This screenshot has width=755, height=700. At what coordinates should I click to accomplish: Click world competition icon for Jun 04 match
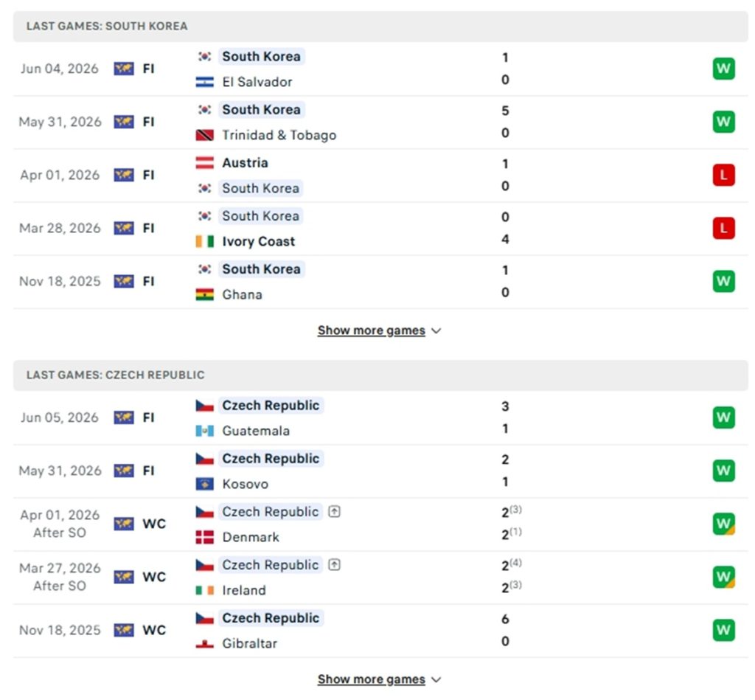[124, 69]
